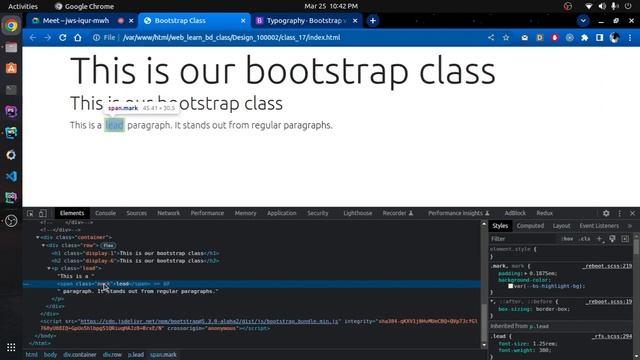Click the browser forward arrow

tap(47, 38)
